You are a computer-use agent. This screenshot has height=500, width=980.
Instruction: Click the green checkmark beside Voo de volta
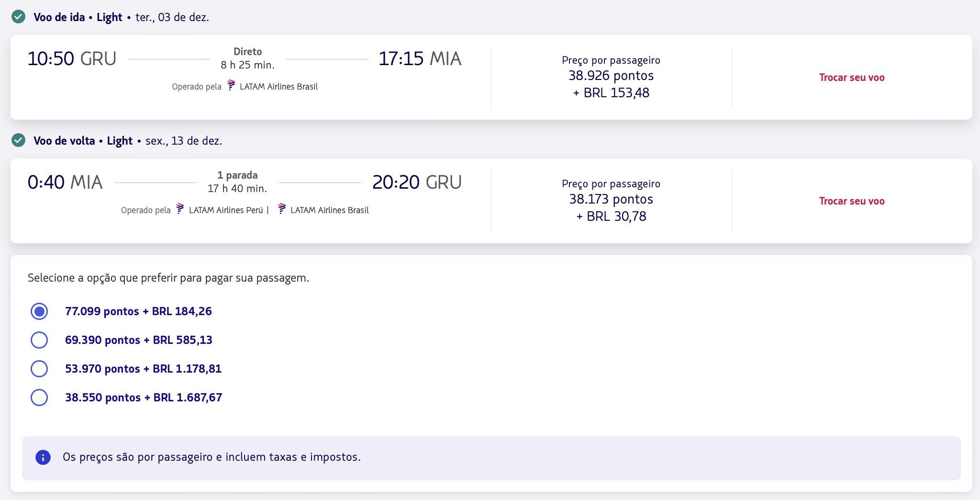point(18,141)
